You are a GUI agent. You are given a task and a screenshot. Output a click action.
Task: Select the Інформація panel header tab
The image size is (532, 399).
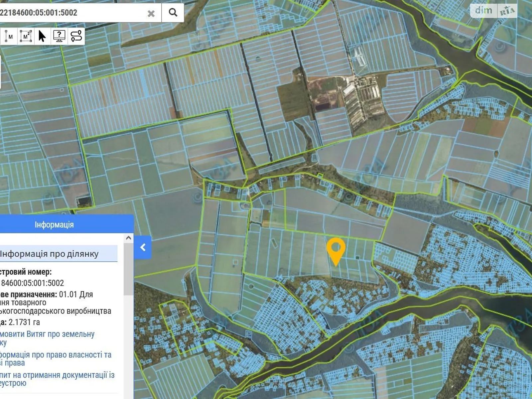coord(54,225)
